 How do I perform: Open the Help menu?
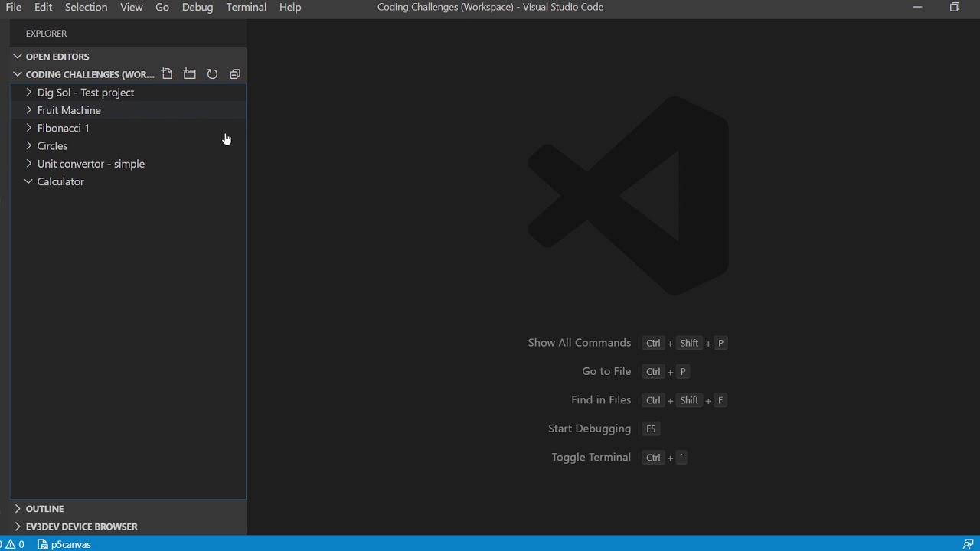click(x=290, y=7)
